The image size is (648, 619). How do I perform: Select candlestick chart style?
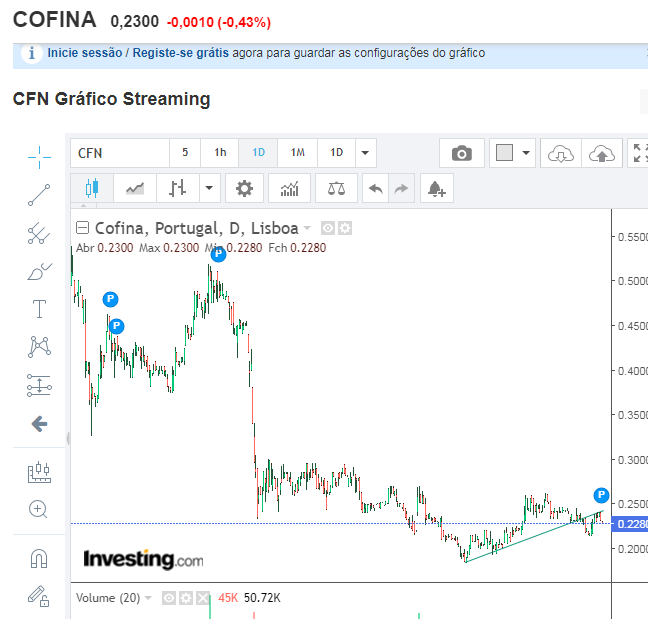tap(92, 188)
